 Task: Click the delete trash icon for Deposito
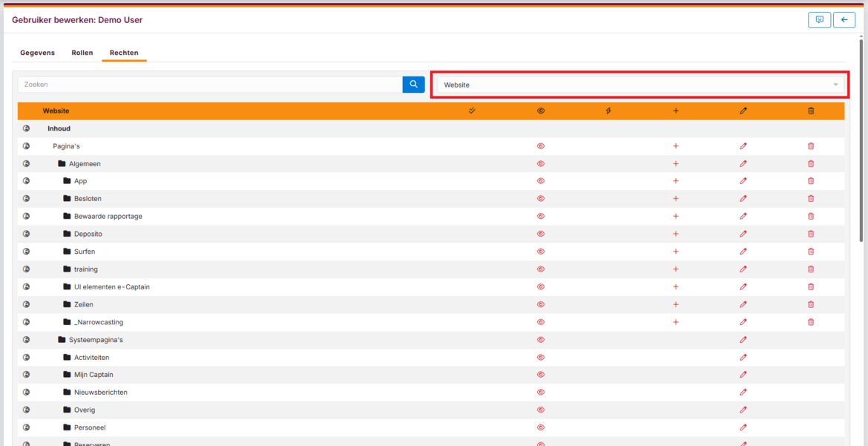pyautogui.click(x=811, y=234)
